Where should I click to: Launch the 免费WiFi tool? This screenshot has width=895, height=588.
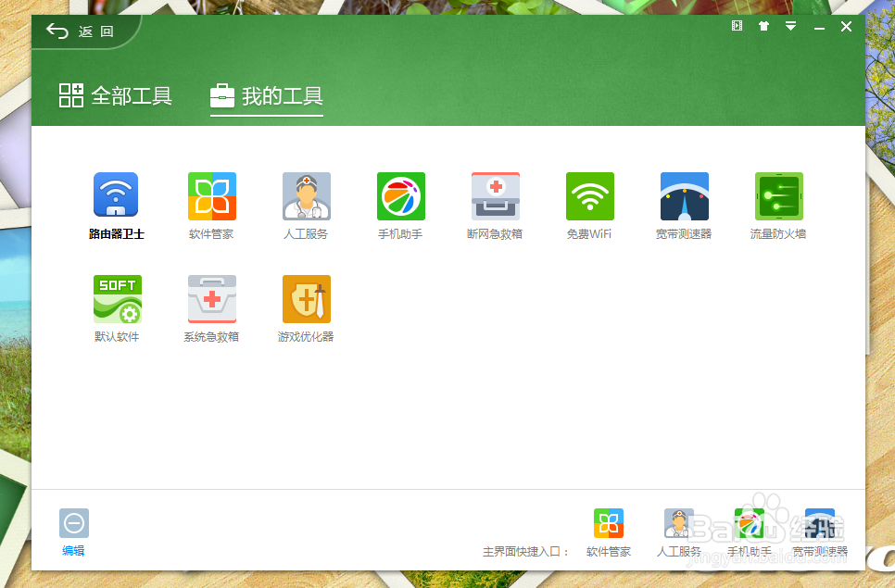tap(589, 196)
